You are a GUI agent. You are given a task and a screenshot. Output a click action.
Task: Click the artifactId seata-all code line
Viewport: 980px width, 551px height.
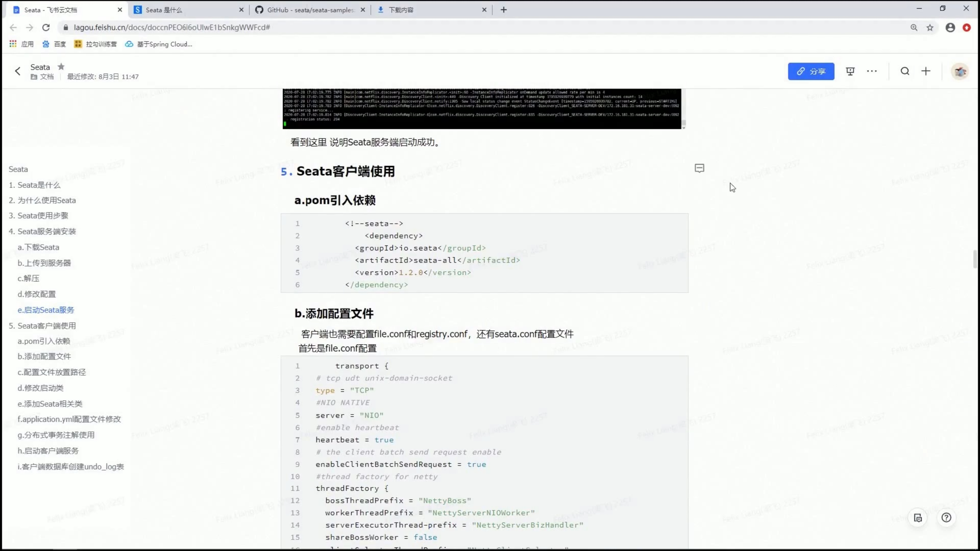[437, 260]
